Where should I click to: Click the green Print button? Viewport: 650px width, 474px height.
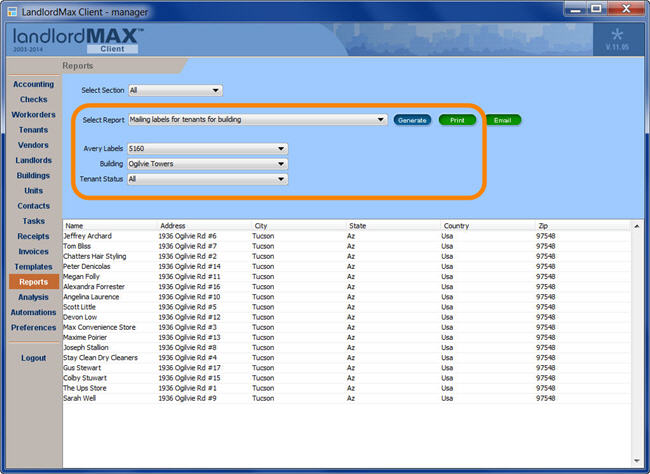click(457, 120)
